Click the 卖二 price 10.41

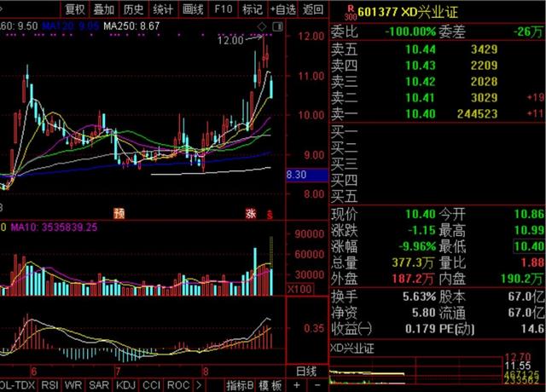click(421, 98)
